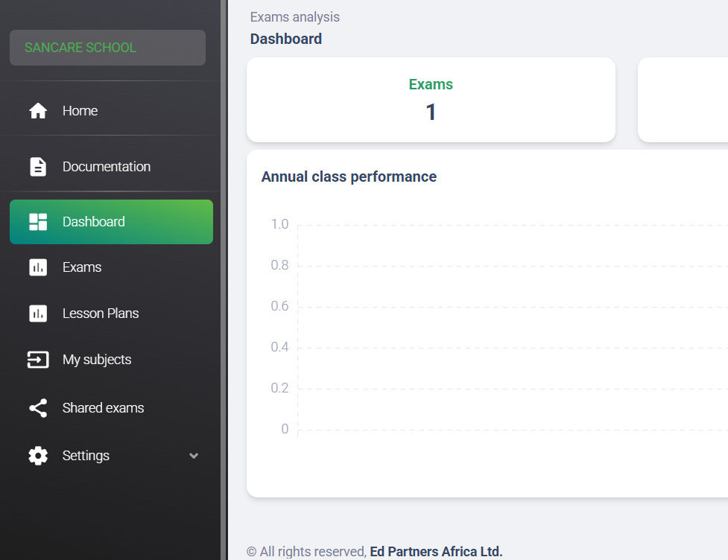
Task: Click the Exams count card
Action: [x=431, y=100]
